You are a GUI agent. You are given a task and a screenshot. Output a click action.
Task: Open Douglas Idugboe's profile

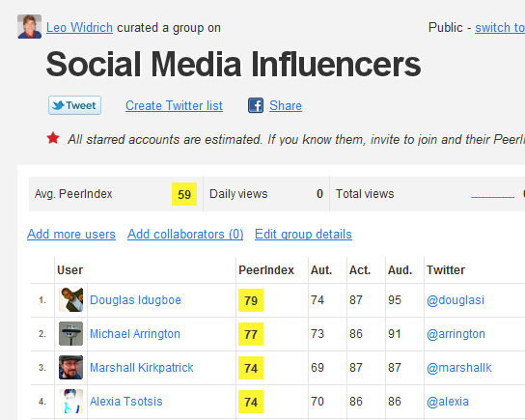click(x=135, y=300)
